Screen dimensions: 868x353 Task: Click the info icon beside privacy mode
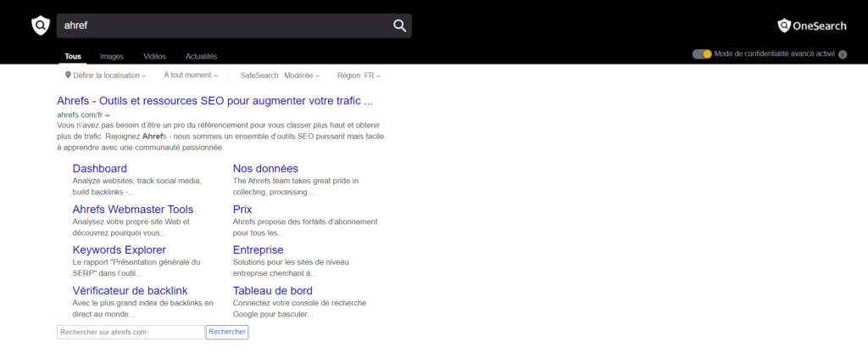pyautogui.click(x=843, y=54)
